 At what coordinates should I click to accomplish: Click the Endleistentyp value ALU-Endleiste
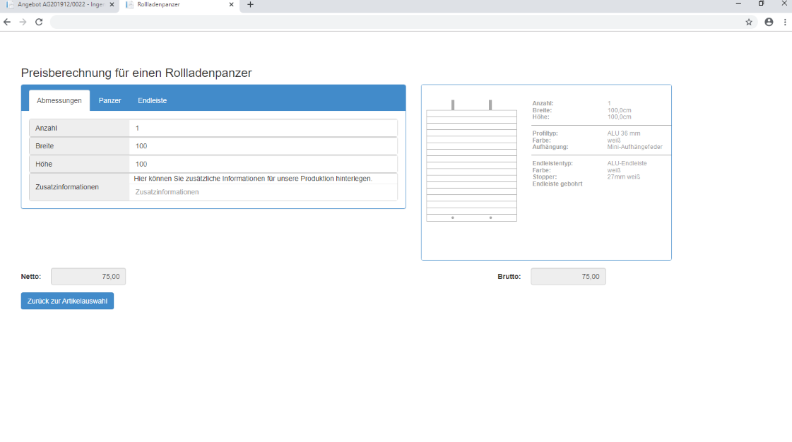tap(627, 163)
